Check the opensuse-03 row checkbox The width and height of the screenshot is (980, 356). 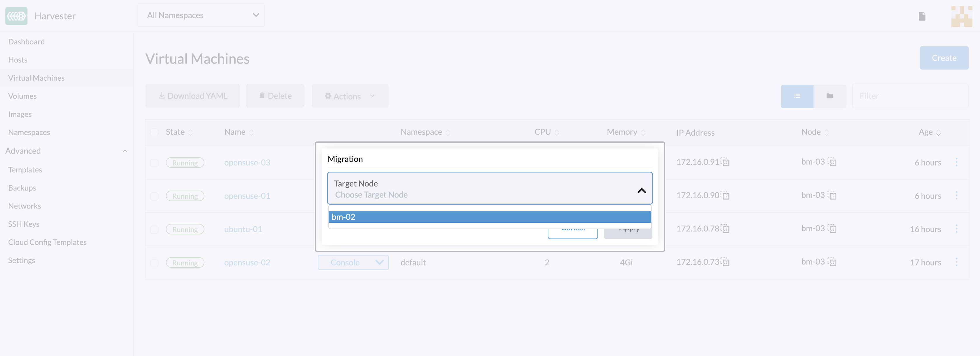154,163
